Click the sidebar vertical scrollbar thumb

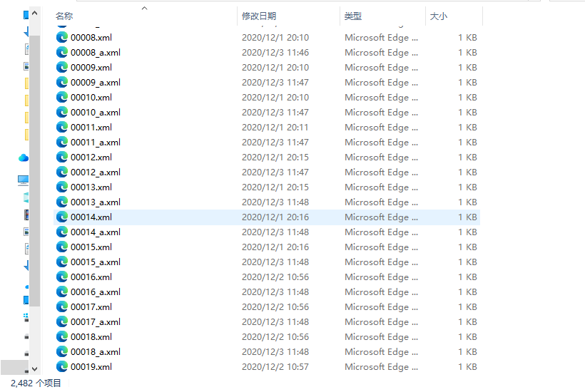[x=35, y=170]
